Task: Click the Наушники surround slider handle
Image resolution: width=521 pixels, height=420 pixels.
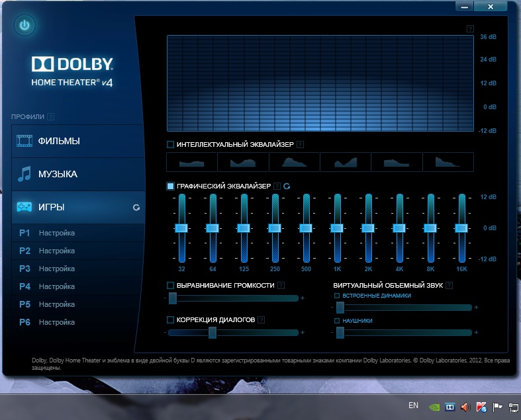Action: pyautogui.click(x=340, y=333)
